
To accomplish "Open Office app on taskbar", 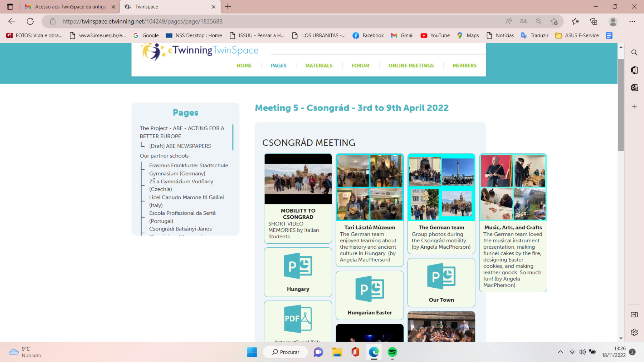I will click(355, 352).
